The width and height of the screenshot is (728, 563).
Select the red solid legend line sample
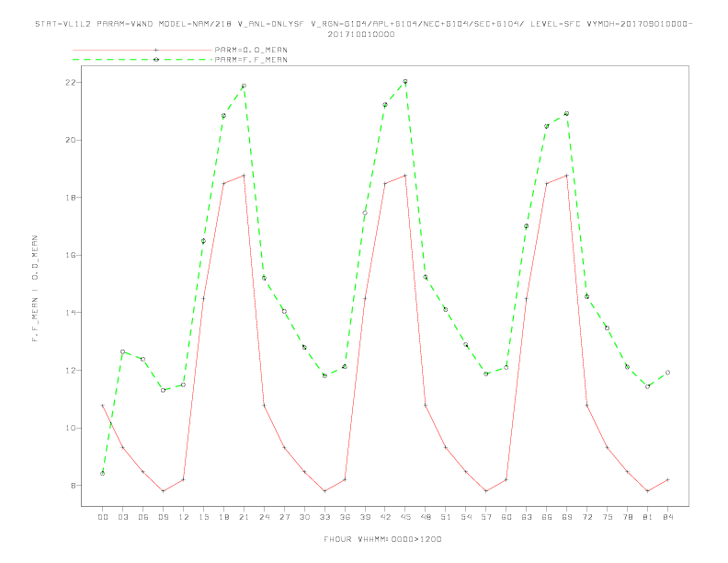[x=142, y=50]
